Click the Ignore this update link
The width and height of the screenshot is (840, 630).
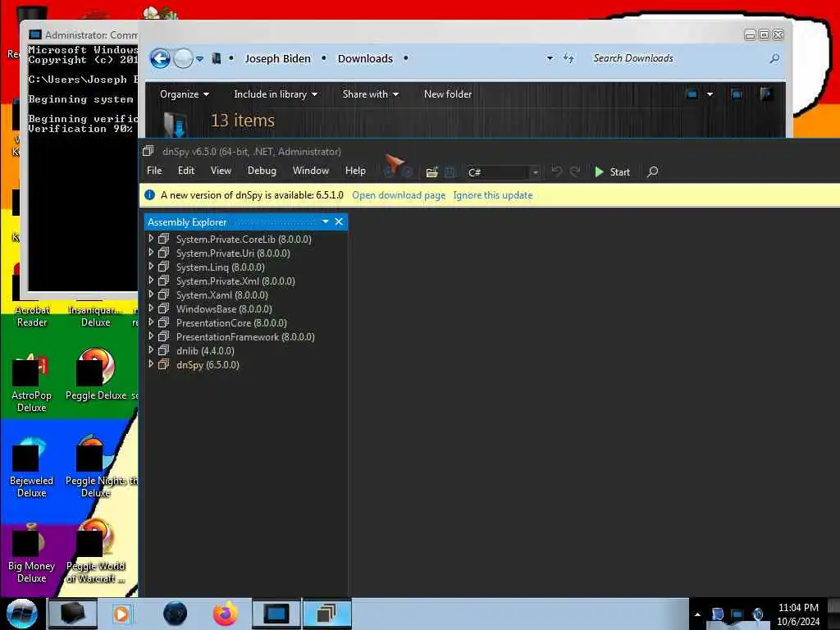pos(493,195)
